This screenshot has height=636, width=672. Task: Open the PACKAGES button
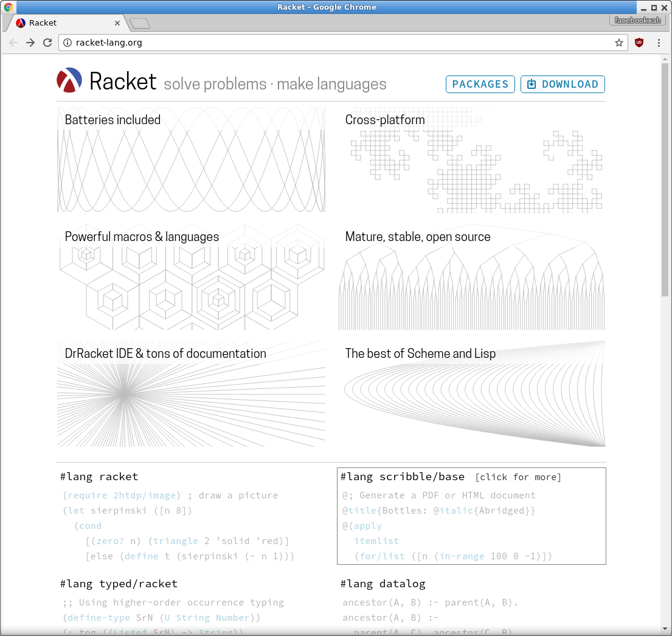(x=480, y=84)
